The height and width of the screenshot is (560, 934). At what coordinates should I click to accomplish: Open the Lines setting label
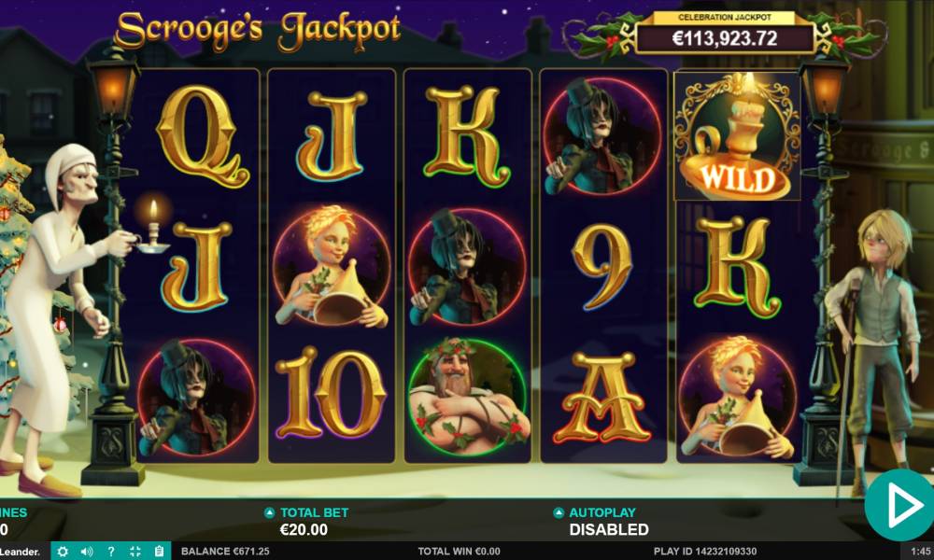point(13,512)
